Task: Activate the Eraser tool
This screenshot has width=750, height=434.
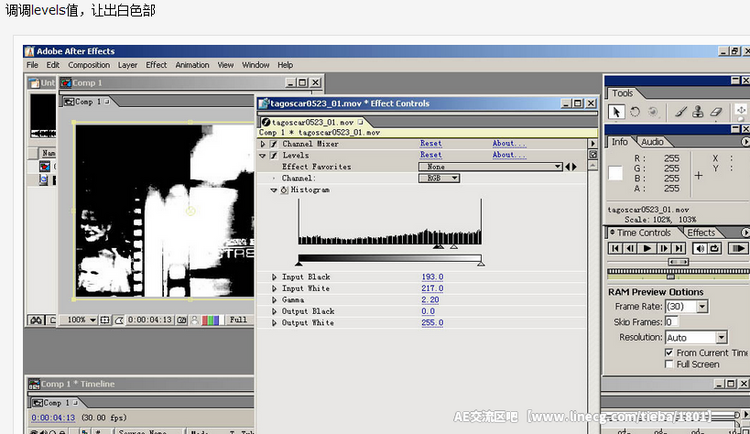Action: pyautogui.click(x=715, y=112)
